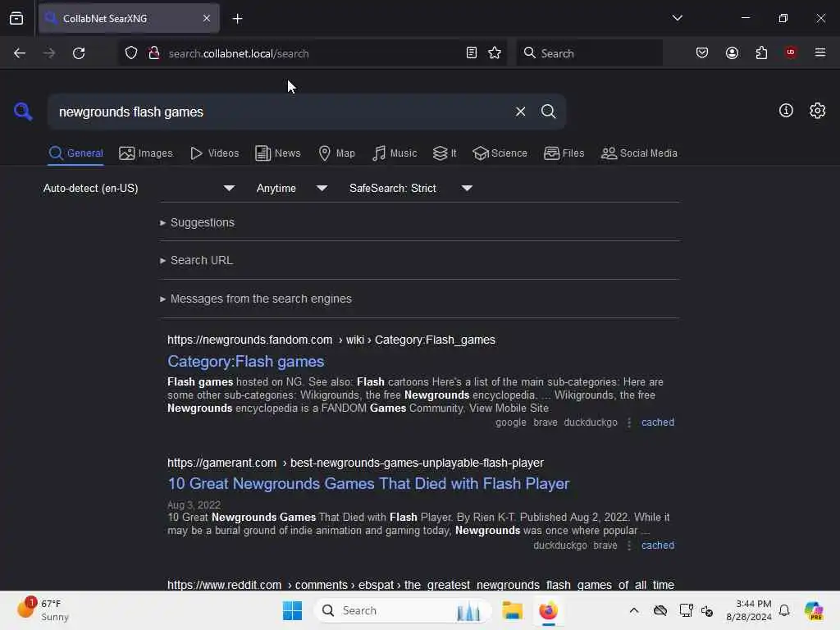The height and width of the screenshot is (630, 840).
Task: Click Firefox taskbar icon
Action: (x=548, y=610)
